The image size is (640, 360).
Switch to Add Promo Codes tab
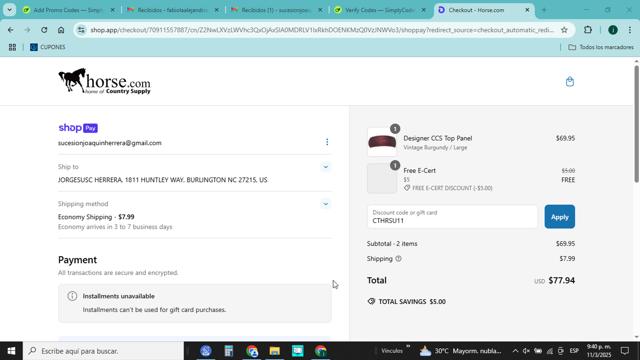point(68,10)
